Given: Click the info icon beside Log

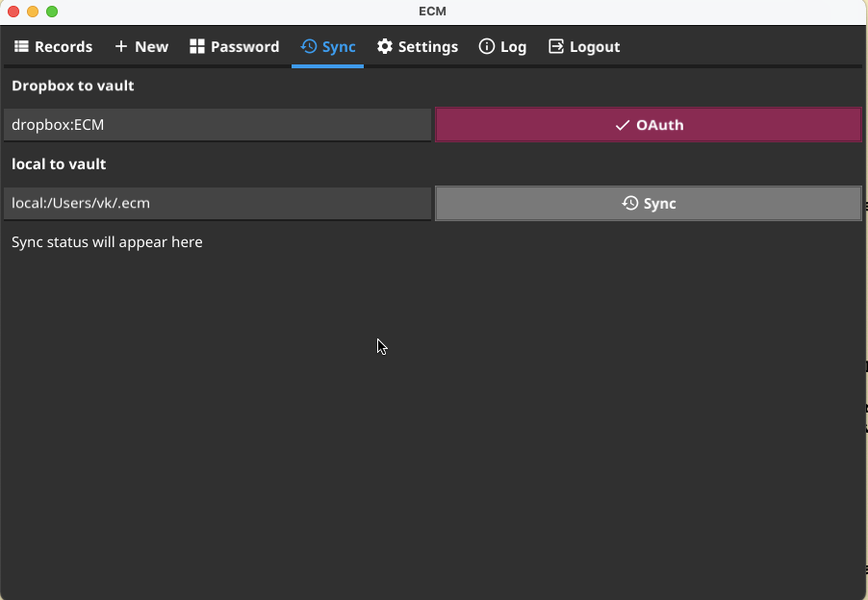Looking at the screenshot, I should coord(485,46).
